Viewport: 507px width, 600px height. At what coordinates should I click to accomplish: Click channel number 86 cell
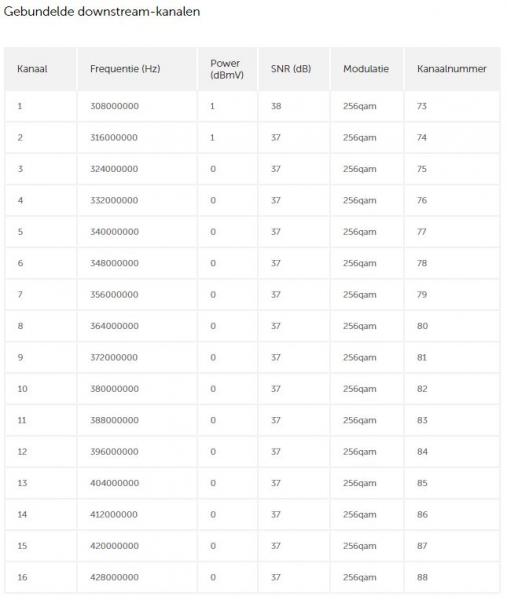422,514
